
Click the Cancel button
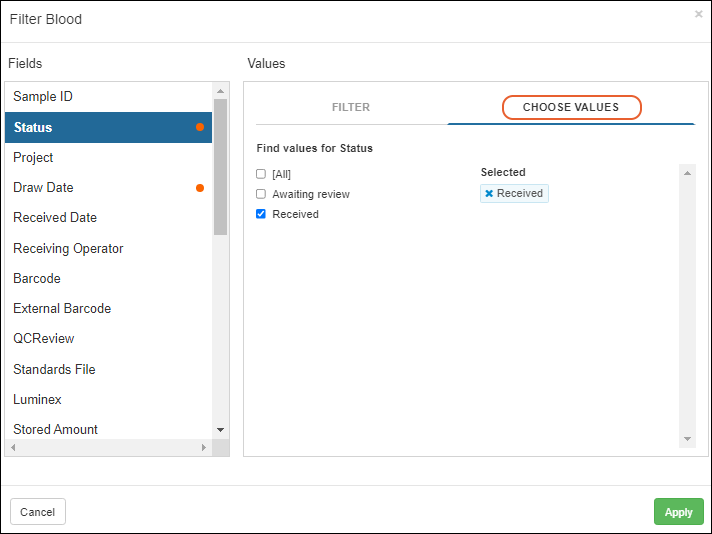point(38,512)
